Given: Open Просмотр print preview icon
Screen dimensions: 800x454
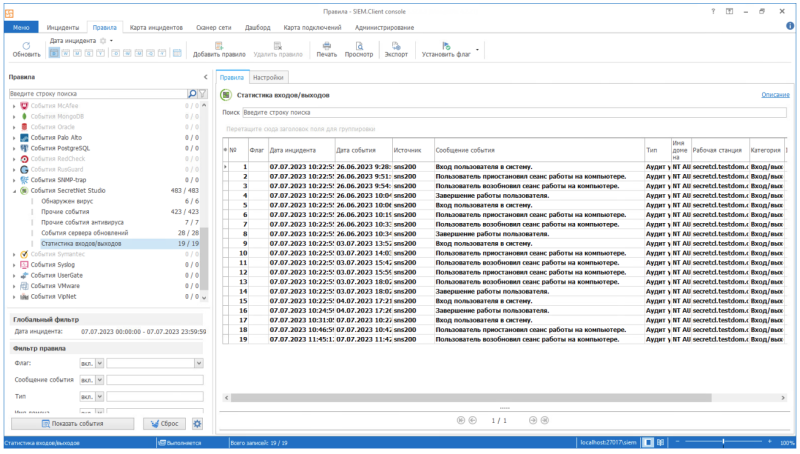Looking at the screenshot, I should [359, 46].
